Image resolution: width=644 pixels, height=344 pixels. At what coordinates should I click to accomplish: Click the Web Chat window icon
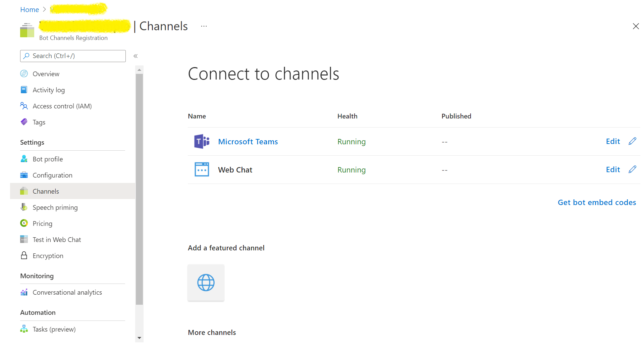click(202, 169)
